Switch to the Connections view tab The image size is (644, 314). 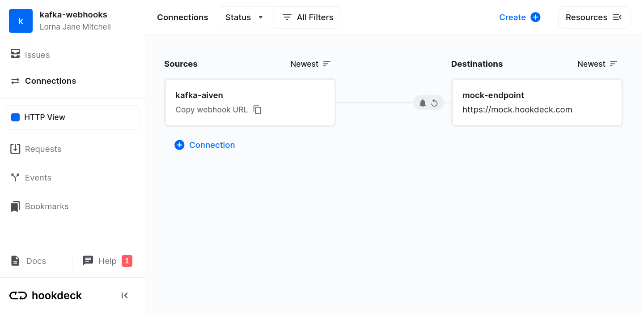click(182, 17)
